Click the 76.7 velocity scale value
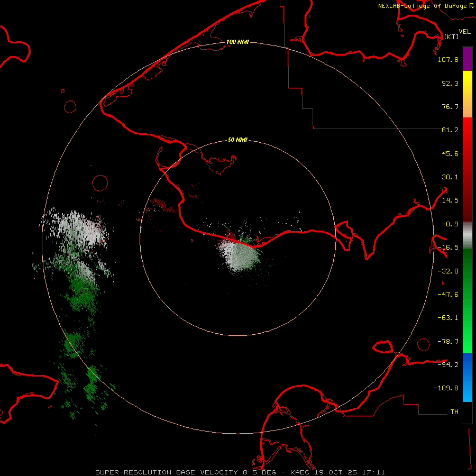Image resolution: width=476 pixels, height=476 pixels. 450,106
